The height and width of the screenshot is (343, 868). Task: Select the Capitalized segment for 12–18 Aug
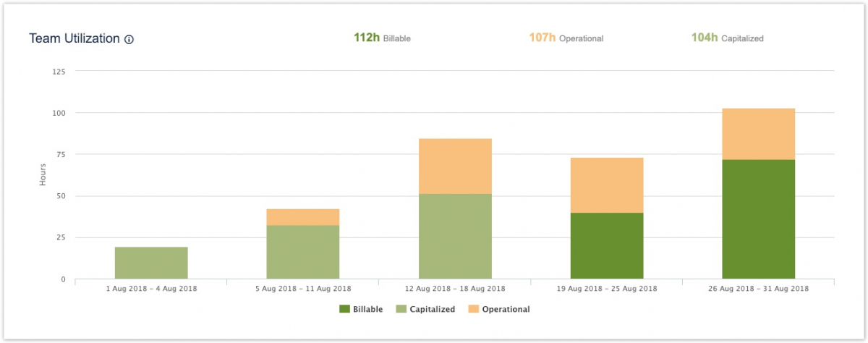pyautogui.click(x=455, y=236)
